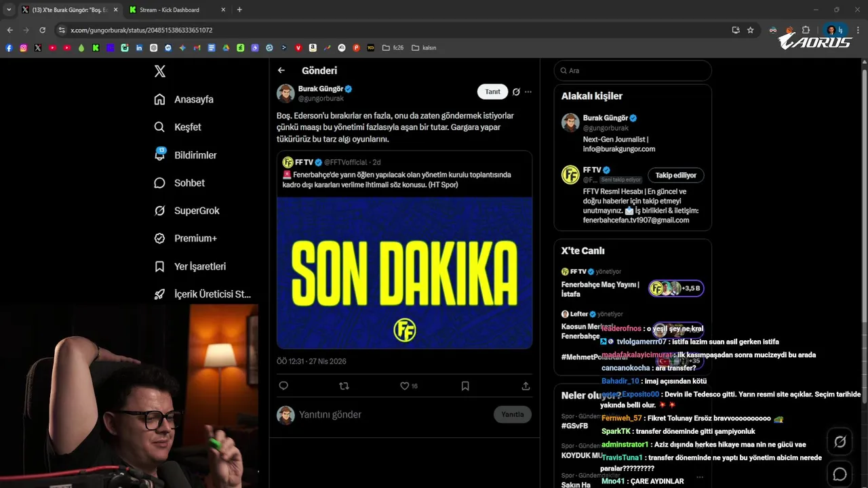Open a new browser tab with plus
This screenshot has height=488, width=868.
[x=239, y=10]
